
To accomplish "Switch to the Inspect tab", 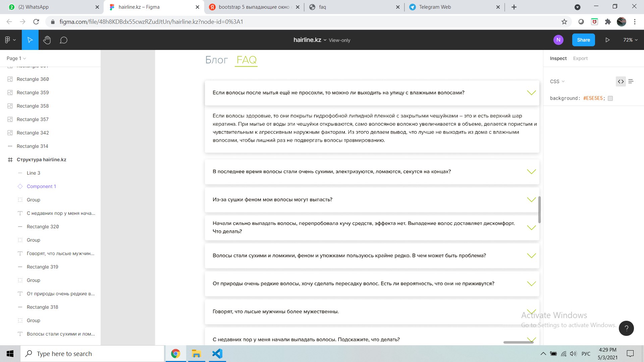I will click(x=558, y=58).
